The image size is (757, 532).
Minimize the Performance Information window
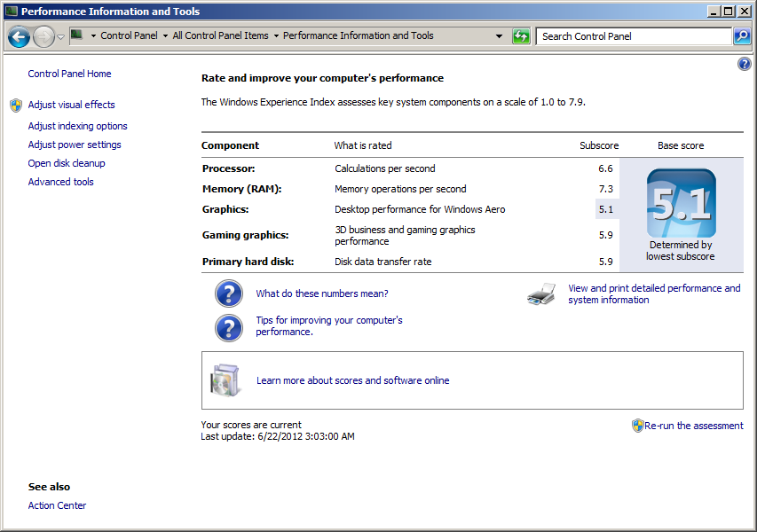click(x=714, y=12)
